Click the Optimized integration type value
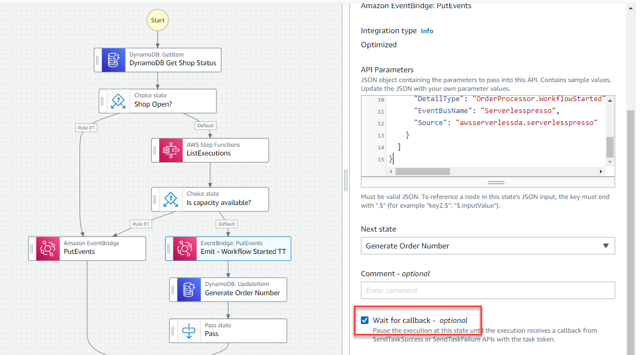 tap(379, 45)
